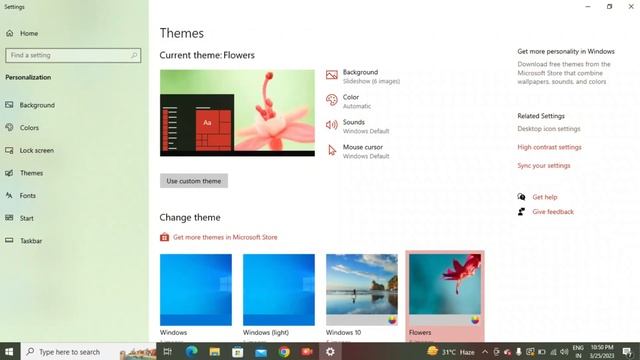Click the Settings gear on the taskbar
The height and width of the screenshot is (360, 640).
(x=330, y=351)
